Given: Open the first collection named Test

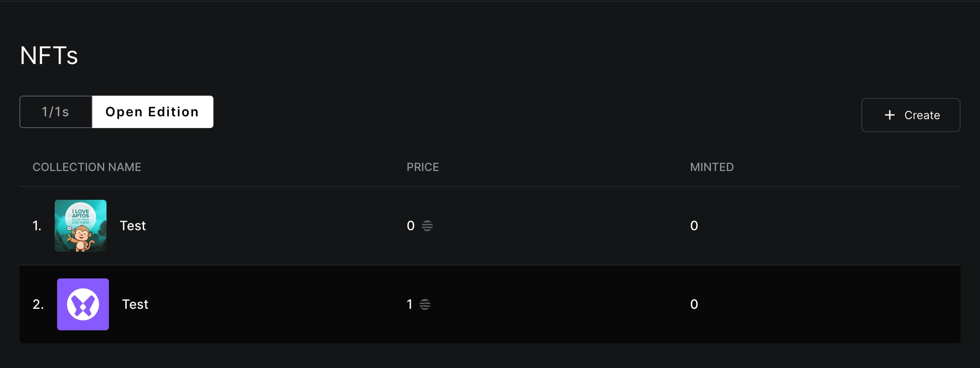Looking at the screenshot, I should tap(133, 226).
